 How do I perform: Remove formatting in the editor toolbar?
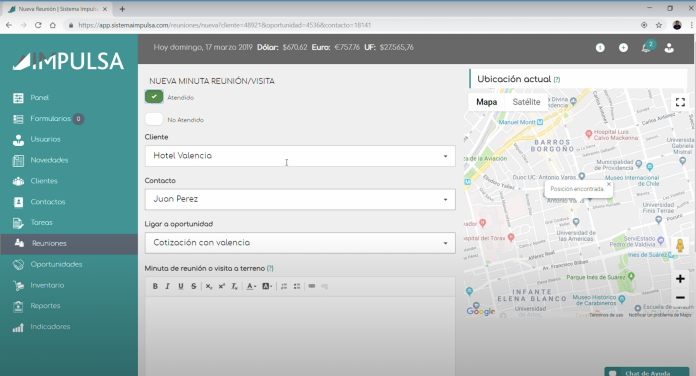coord(234,286)
